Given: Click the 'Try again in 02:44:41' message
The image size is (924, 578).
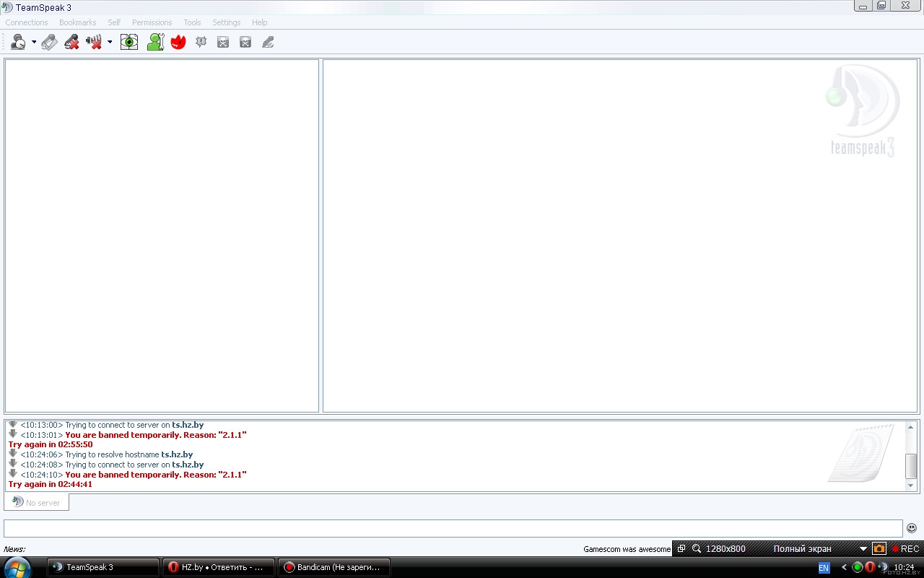Looking at the screenshot, I should coord(51,484).
